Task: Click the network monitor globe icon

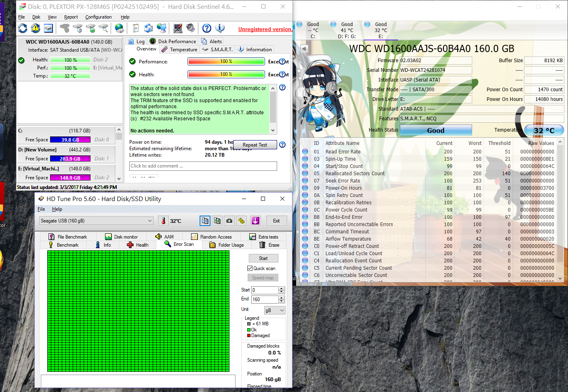Action: tap(162, 28)
